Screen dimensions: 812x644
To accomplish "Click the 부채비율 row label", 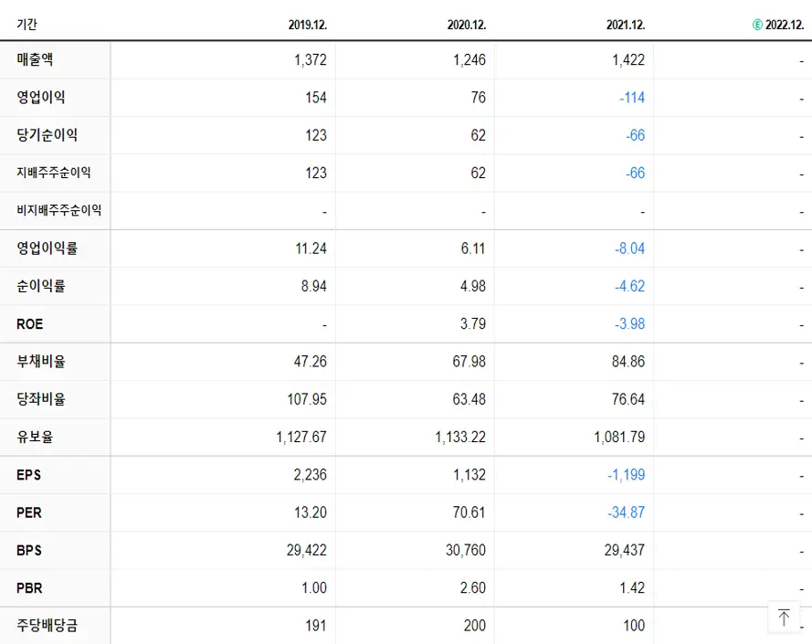I will 41,361.
